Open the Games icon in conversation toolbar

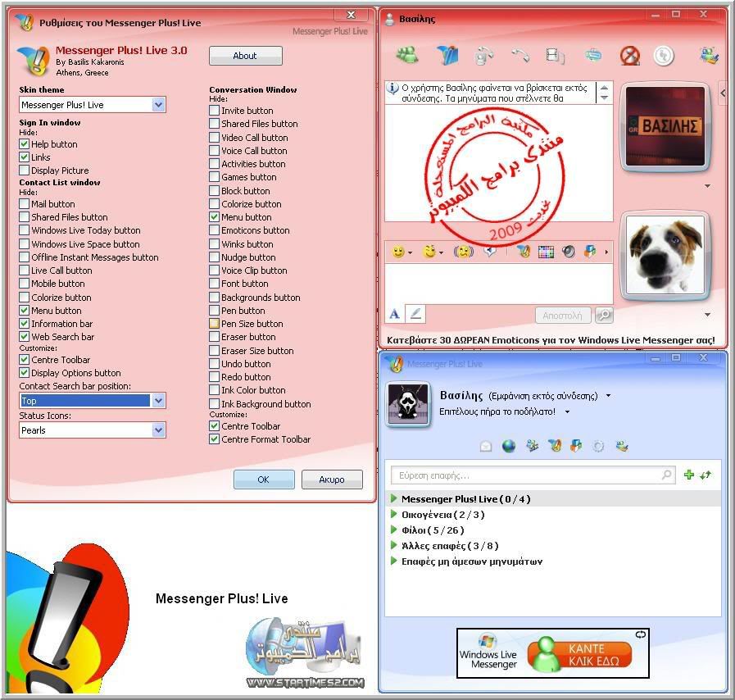[593, 55]
